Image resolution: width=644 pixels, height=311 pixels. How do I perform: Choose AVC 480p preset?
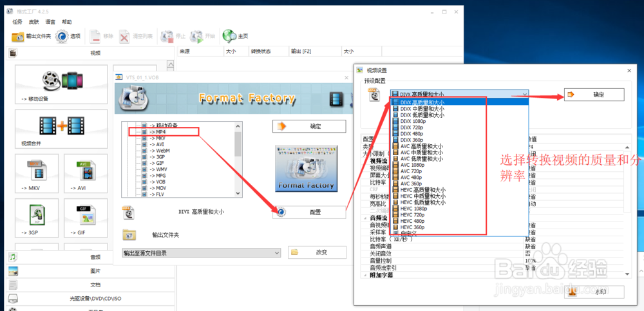(x=459, y=177)
